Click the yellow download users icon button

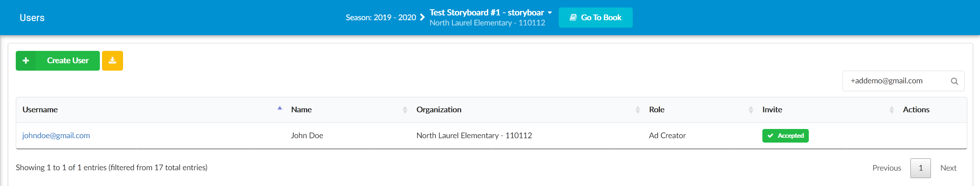click(113, 61)
